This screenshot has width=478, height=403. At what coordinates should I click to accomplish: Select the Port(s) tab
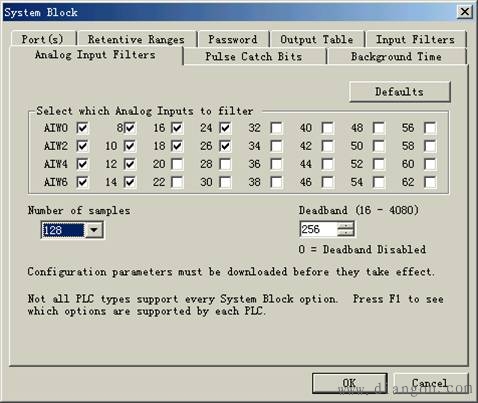coord(43,39)
